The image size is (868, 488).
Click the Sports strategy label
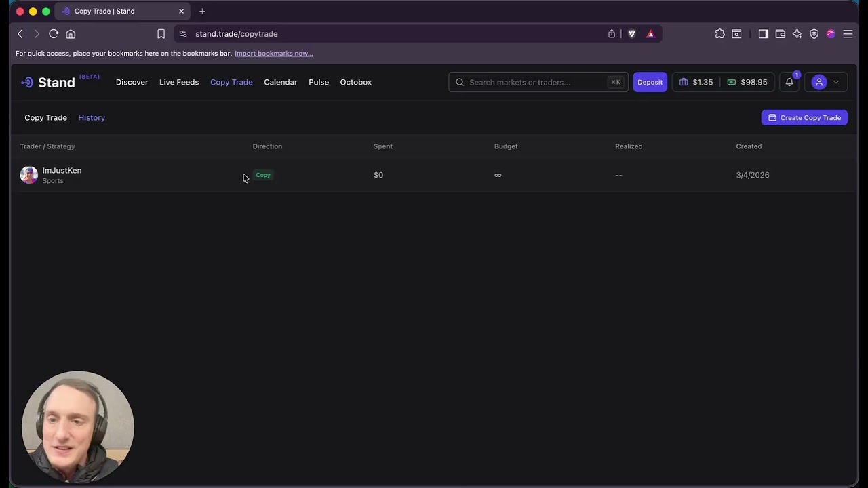pyautogui.click(x=53, y=181)
